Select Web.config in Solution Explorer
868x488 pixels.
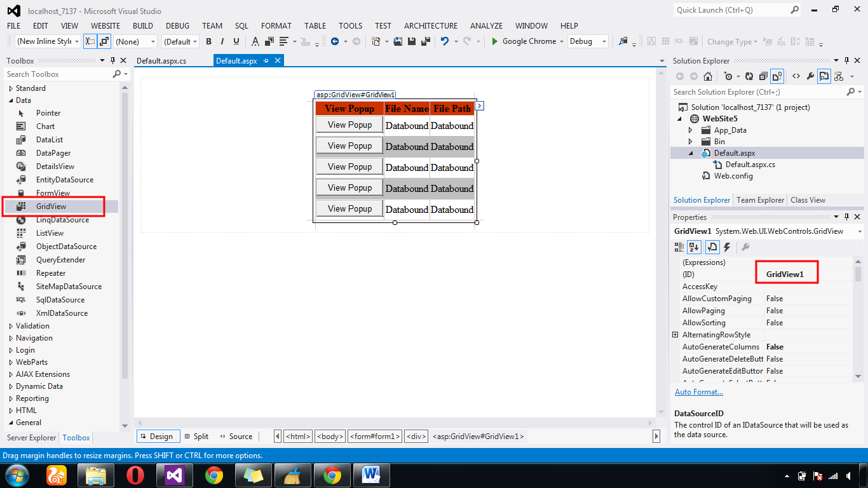click(733, 176)
